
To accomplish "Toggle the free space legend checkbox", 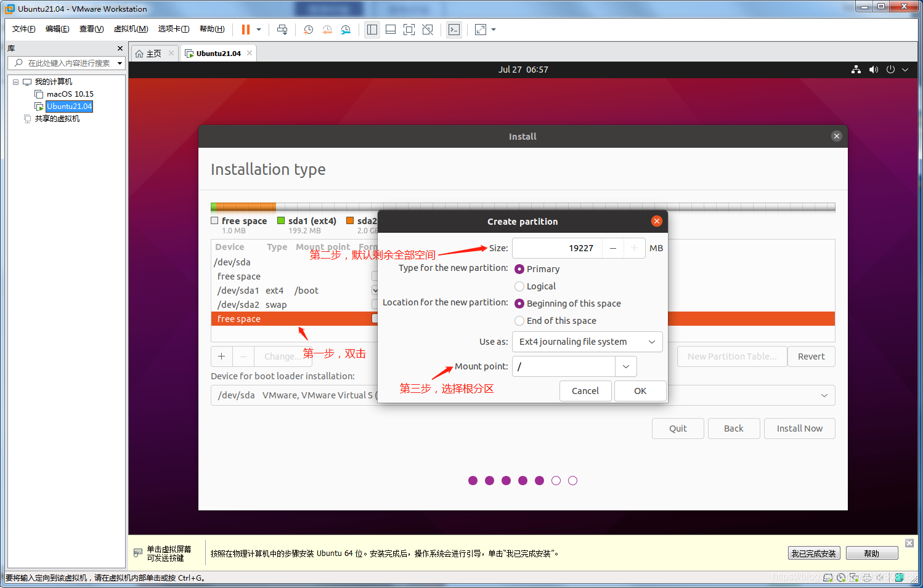I will coord(214,220).
